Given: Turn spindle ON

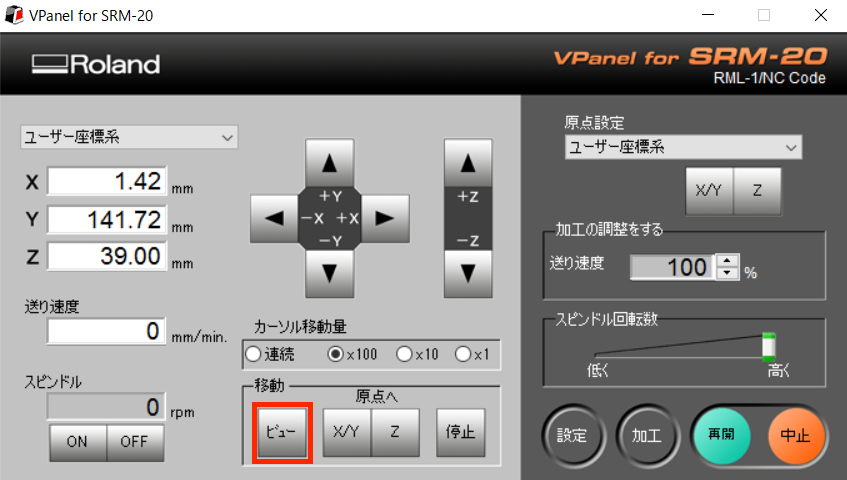Looking at the screenshot, I should tap(78, 442).
